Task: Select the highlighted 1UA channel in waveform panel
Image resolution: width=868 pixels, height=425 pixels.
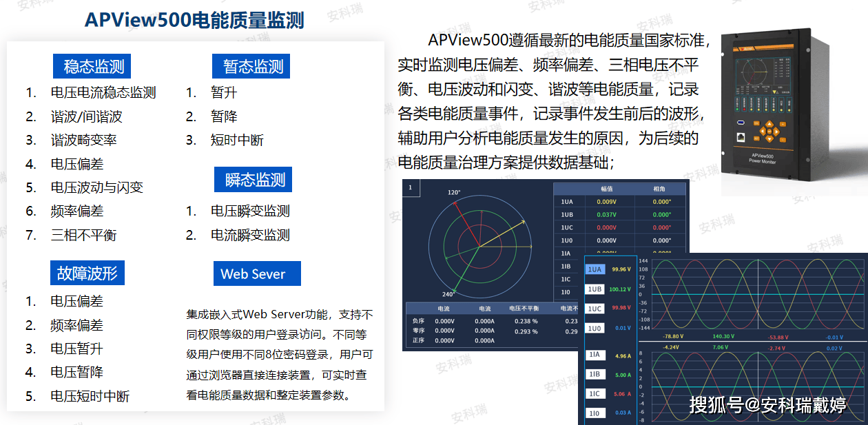Action: pos(596,269)
